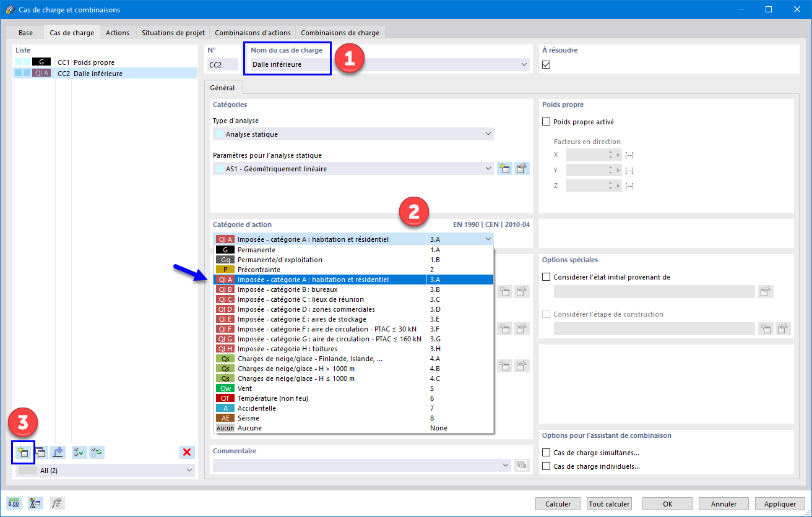Check Considérer l'état initial provenant de

click(546, 277)
